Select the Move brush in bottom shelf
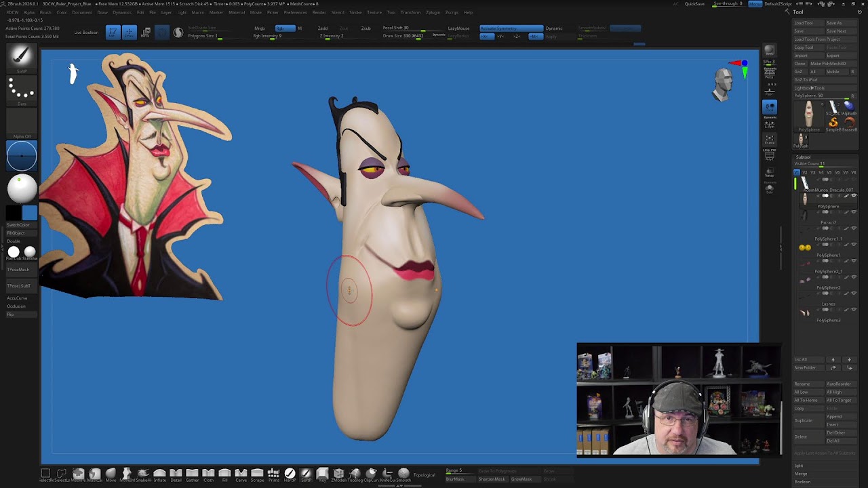 coord(111,474)
